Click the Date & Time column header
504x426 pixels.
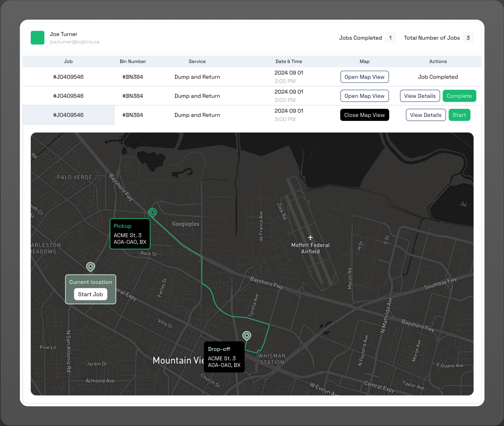289,61
